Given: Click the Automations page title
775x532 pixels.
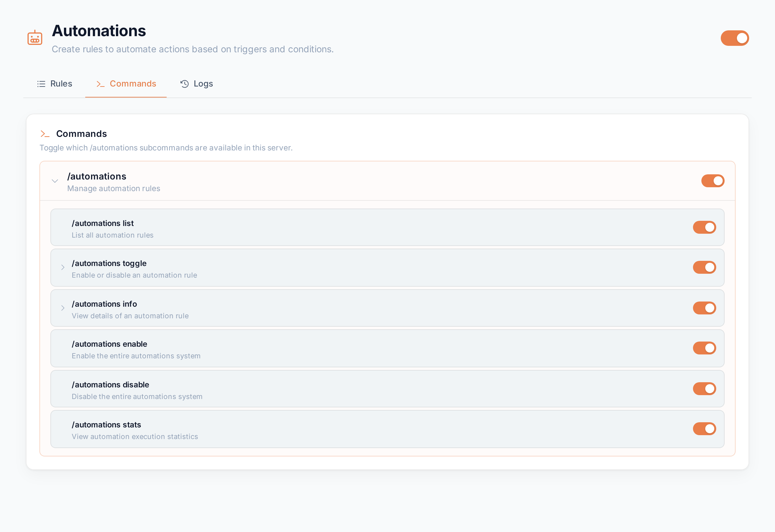Looking at the screenshot, I should pyautogui.click(x=99, y=31).
